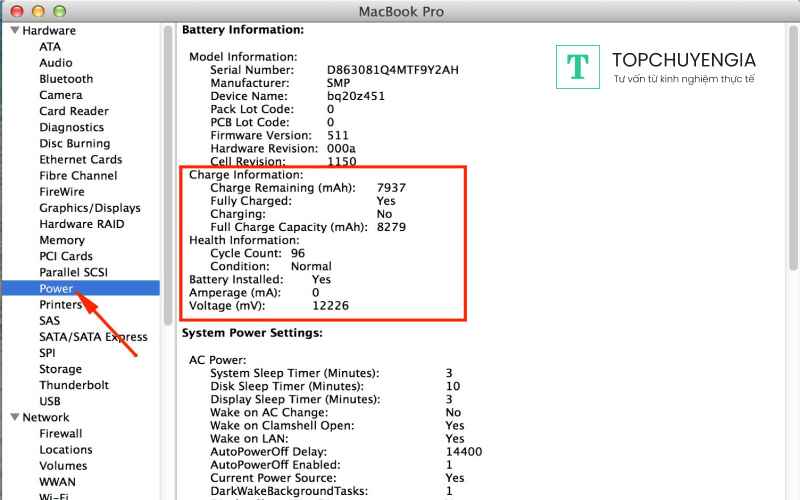Open the Storage item
800x500 pixels.
pos(60,369)
